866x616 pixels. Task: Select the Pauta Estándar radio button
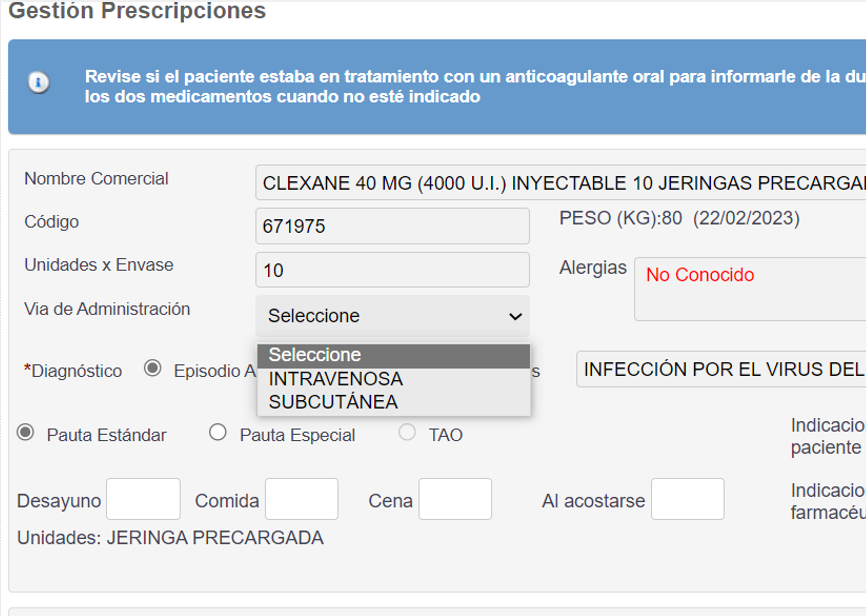(x=26, y=433)
